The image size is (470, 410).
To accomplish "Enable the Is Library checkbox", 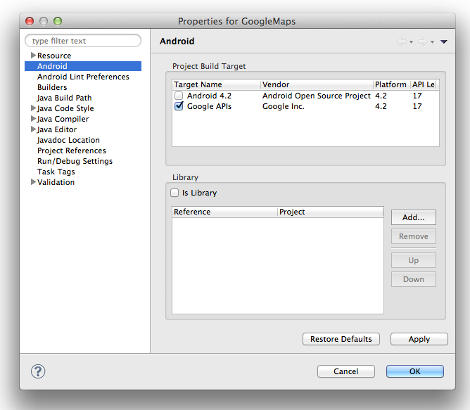I will 175,193.
